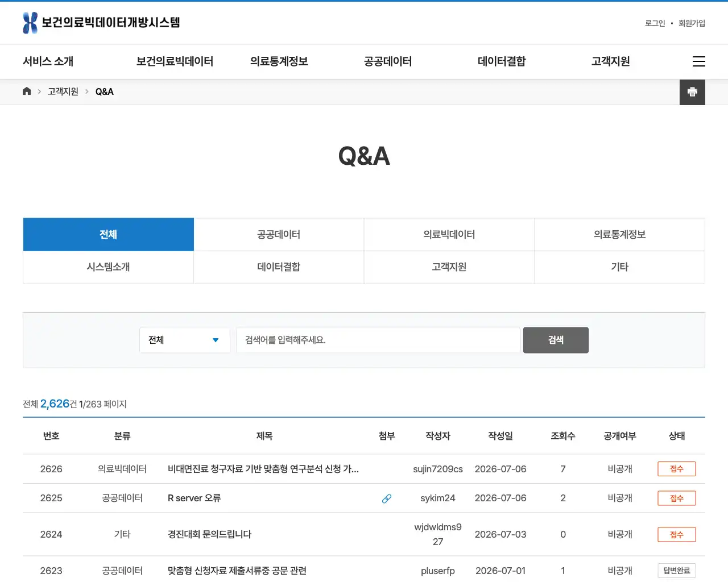This screenshot has width=728, height=582.
Task: Click post number 2624
Action: pos(51,534)
